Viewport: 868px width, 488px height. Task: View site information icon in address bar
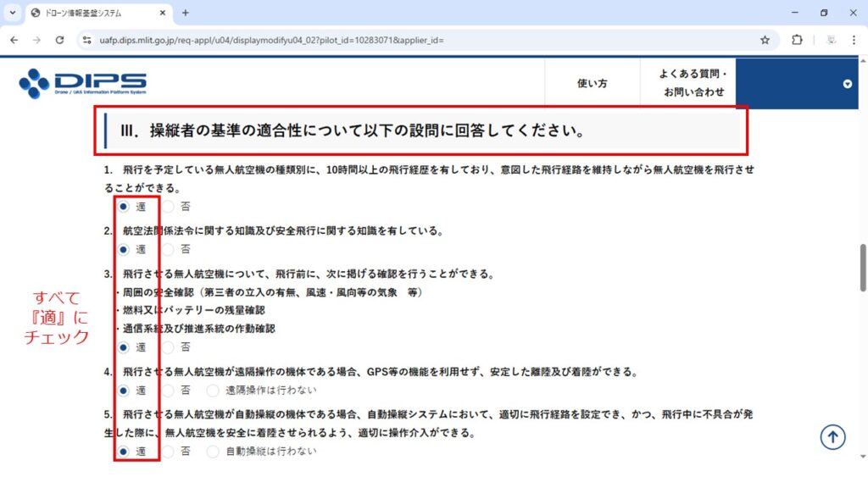pos(86,40)
